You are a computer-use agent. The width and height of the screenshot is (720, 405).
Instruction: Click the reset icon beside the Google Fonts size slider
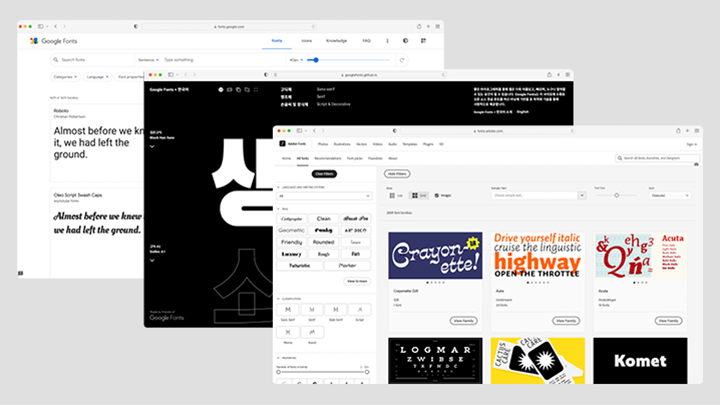click(x=402, y=60)
